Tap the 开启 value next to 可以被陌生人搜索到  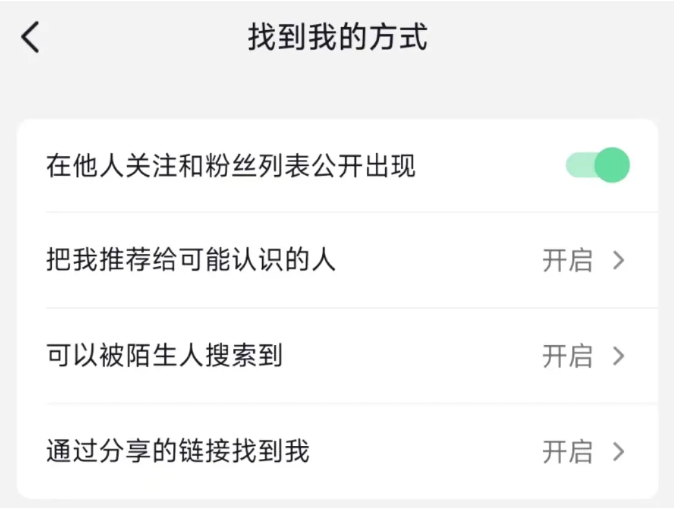point(567,356)
